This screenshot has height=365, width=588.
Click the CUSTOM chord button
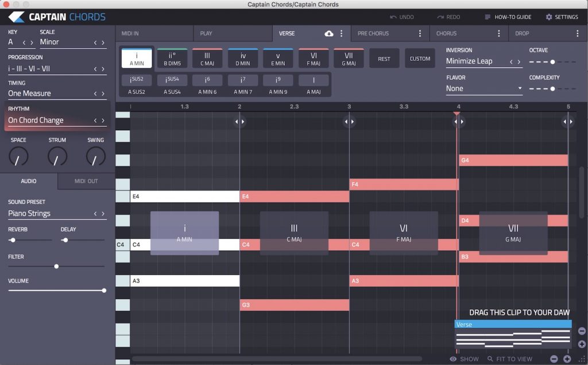pos(420,58)
